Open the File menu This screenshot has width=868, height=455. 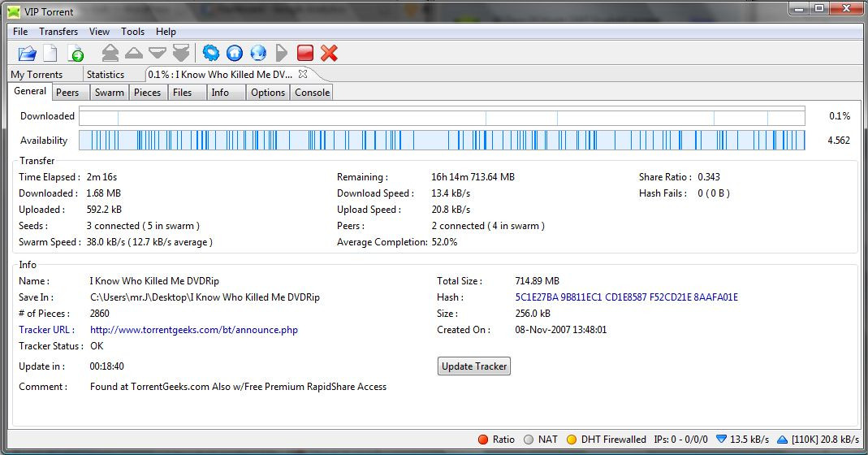point(20,32)
